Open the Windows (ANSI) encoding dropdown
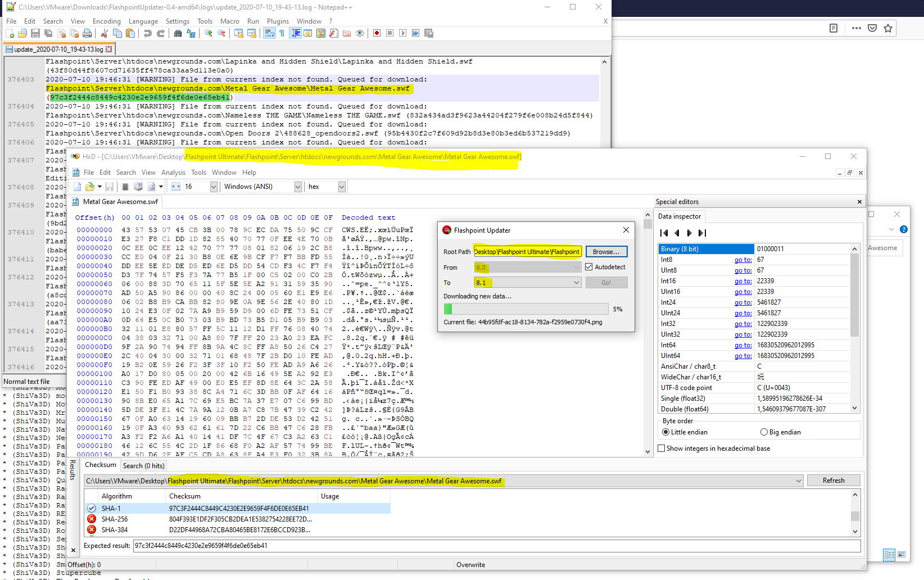 pyautogui.click(x=297, y=186)
